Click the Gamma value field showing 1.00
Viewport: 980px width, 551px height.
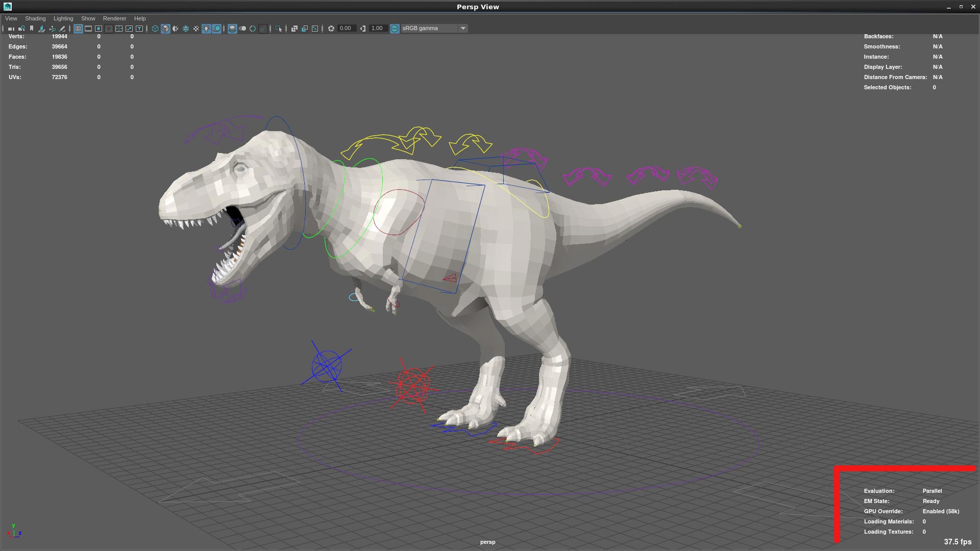tap(377, 29)
